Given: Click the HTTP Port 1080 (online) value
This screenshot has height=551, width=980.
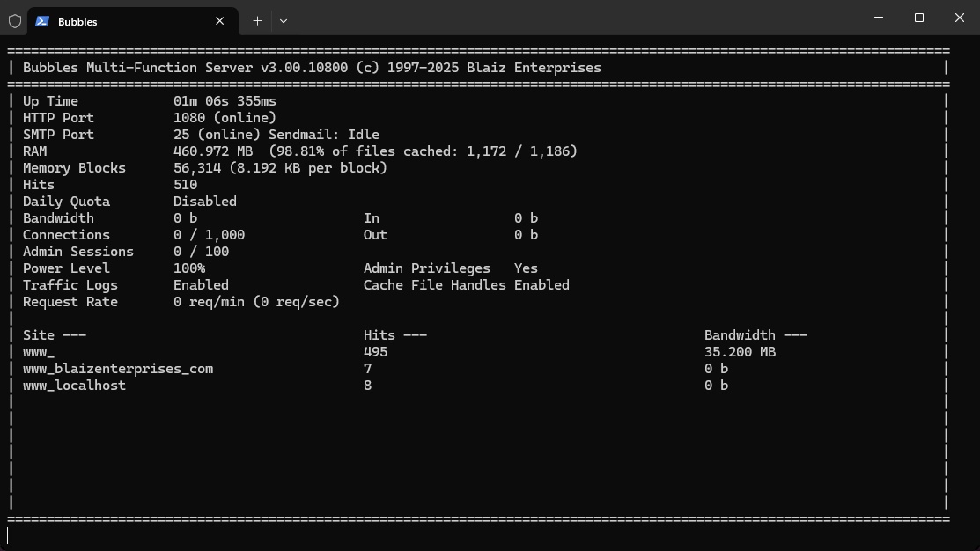Looking at the screenshot, I should (x=225, y=118).
